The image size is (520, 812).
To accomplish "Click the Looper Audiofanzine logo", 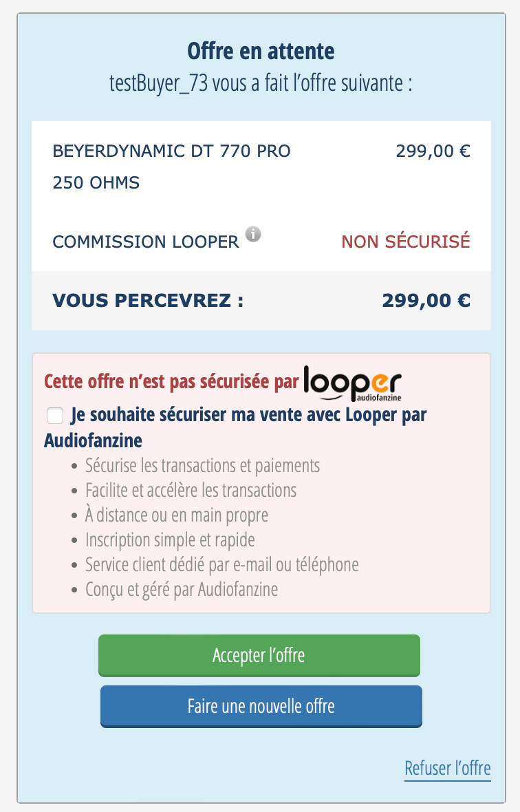I will pyautogui.click(x=352, y=383).
